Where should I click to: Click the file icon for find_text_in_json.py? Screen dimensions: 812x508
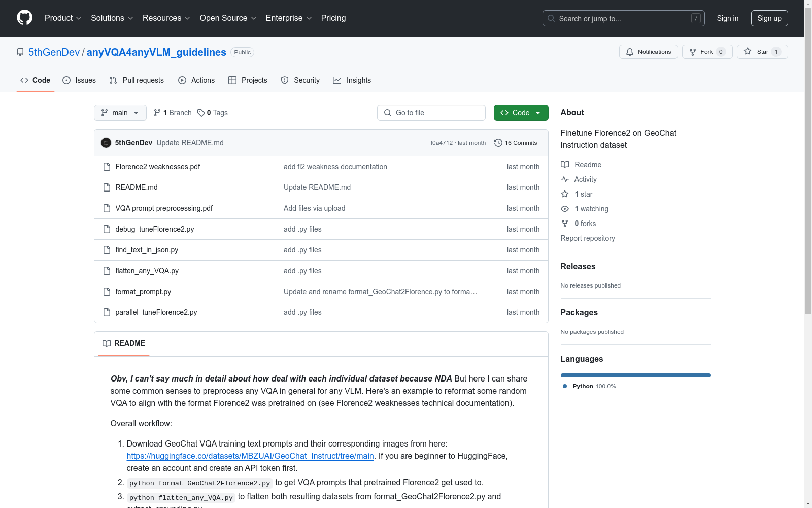[107, 250]
